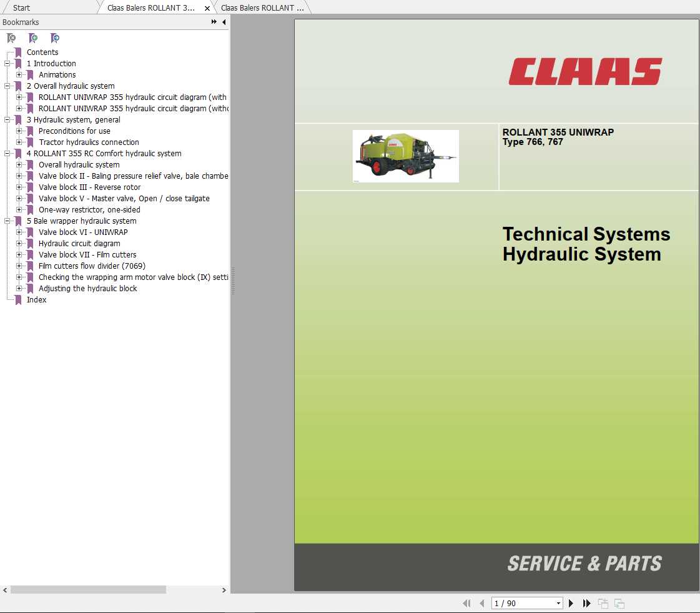This screenshot has width=700, height=613.
Task: Expand the 'Valve block III - Reverse rotor' bookmark
Action: pyautogui.click(x=20, y=187)
